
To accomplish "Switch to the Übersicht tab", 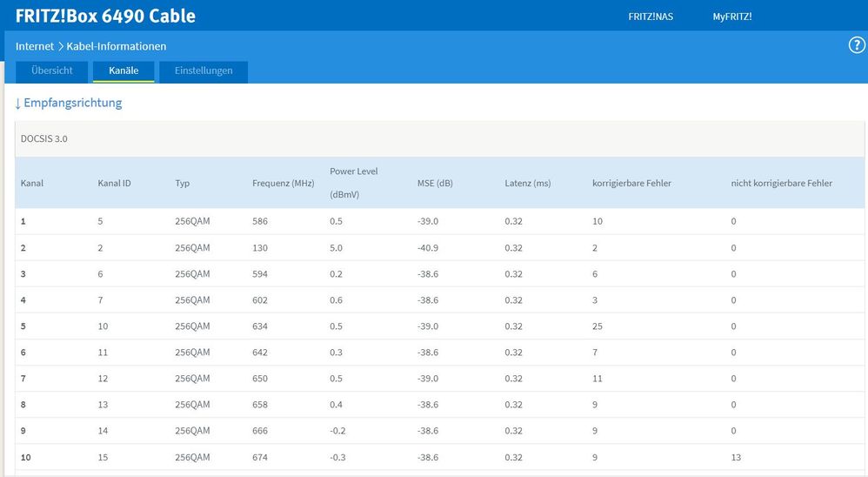I will coord(52,71).
